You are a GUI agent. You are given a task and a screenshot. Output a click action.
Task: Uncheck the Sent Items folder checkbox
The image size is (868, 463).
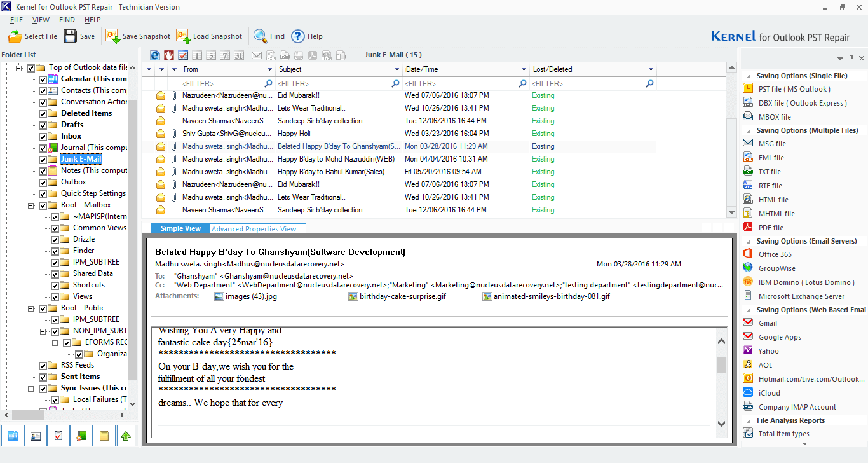click(43, 376)
